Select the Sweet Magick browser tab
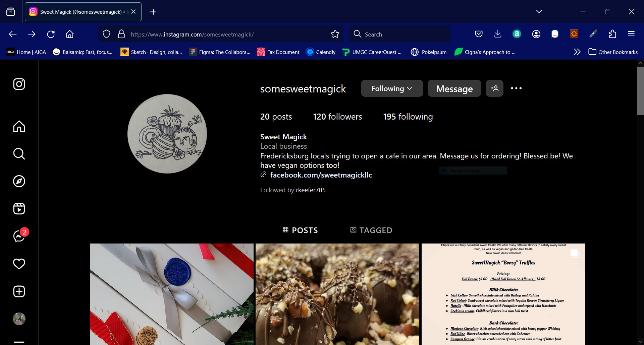This screenshot has width=644, height=345. pos(83,12)
